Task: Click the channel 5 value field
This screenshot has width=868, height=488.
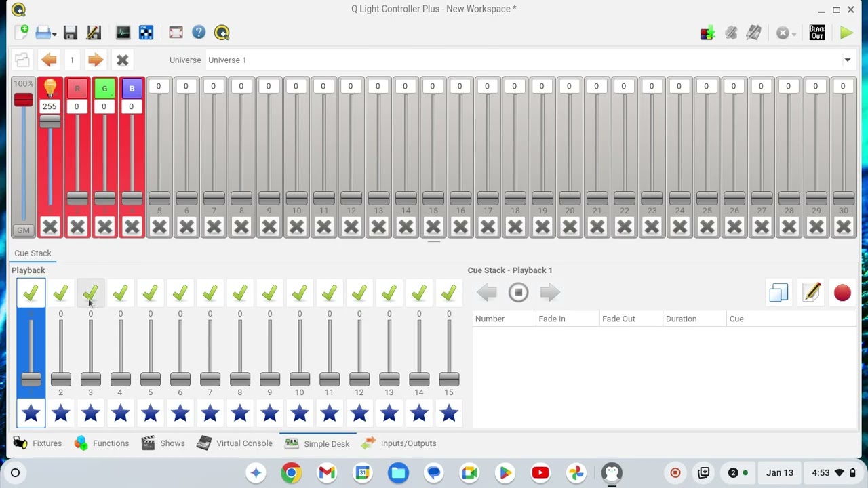Action: click(159, 86)
